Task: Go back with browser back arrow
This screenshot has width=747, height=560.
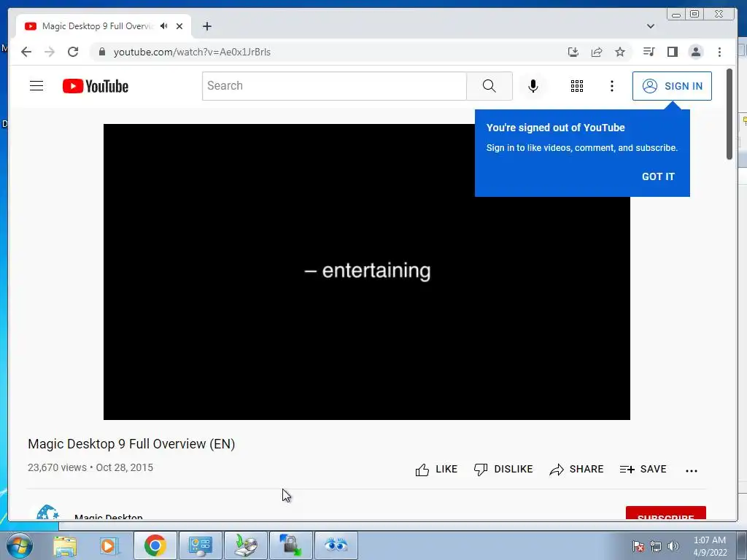Action: coord(26,52)
